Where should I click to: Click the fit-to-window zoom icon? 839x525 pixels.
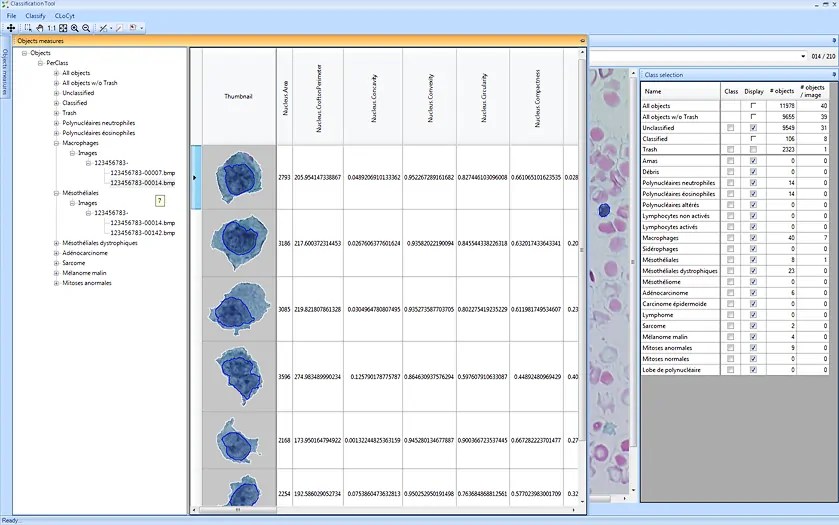click(x=63, y=28)
